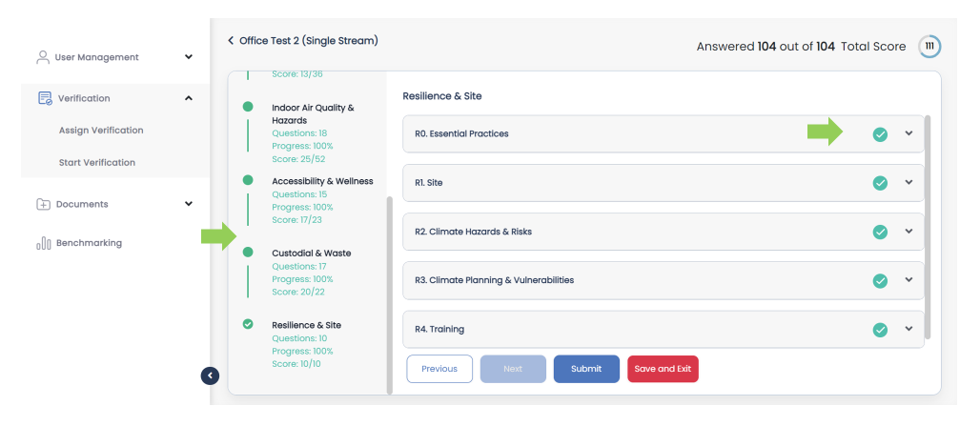This screenshot has width=980, height=426.
Task: Click the Verification clipboard icon
Action: pos(44,98)
